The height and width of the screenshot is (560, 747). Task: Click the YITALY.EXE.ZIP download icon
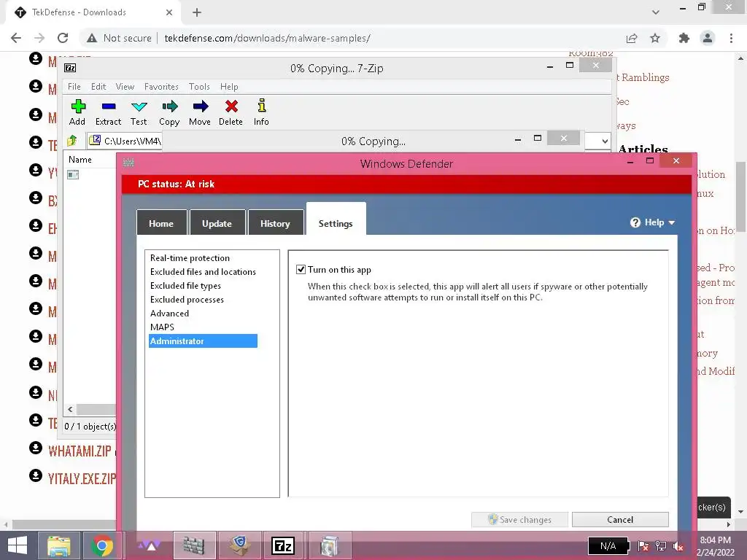(36, 475)
